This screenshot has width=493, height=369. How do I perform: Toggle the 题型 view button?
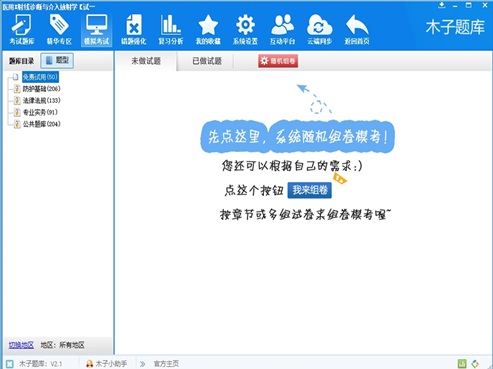pyautogui.click(x=57, y=61)
